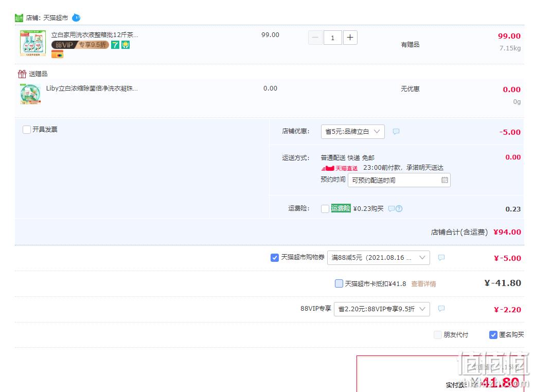Click the quantity input field showing 1

(332, 38)
